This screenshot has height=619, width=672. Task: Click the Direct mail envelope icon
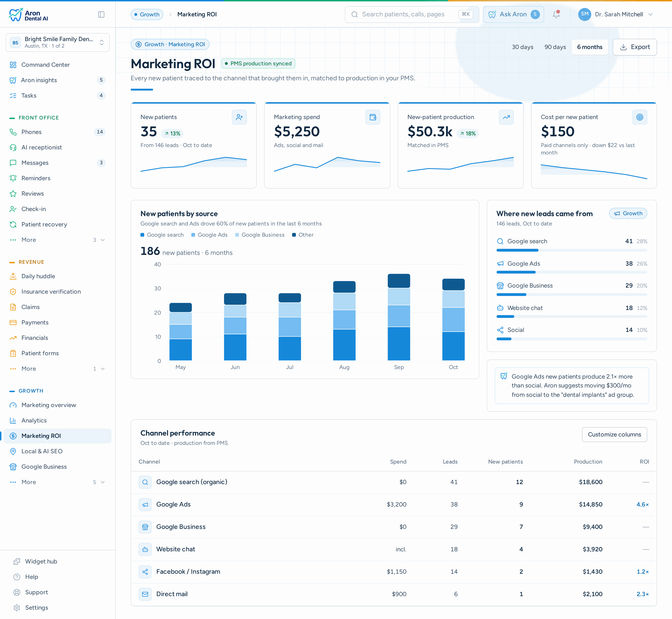click(145, 594)
